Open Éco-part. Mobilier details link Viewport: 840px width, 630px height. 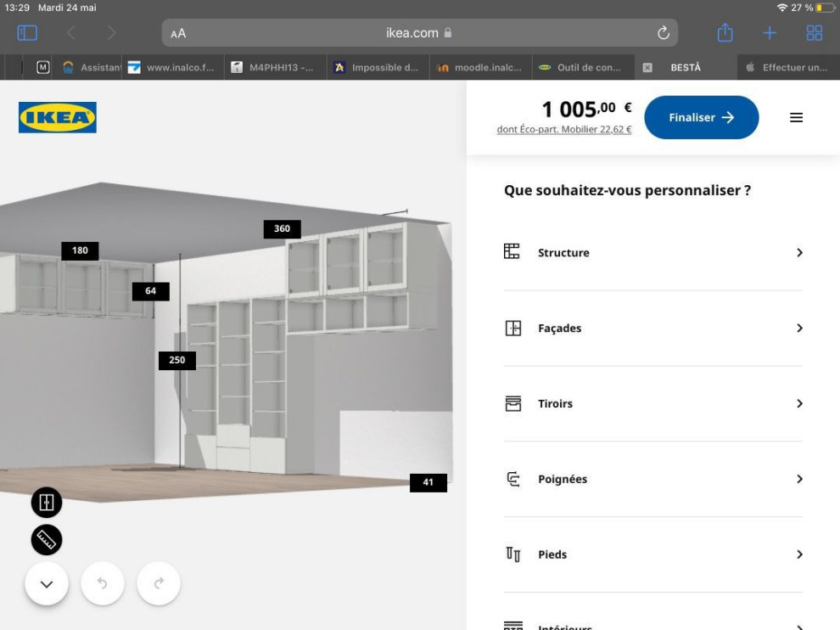point(564,129)
